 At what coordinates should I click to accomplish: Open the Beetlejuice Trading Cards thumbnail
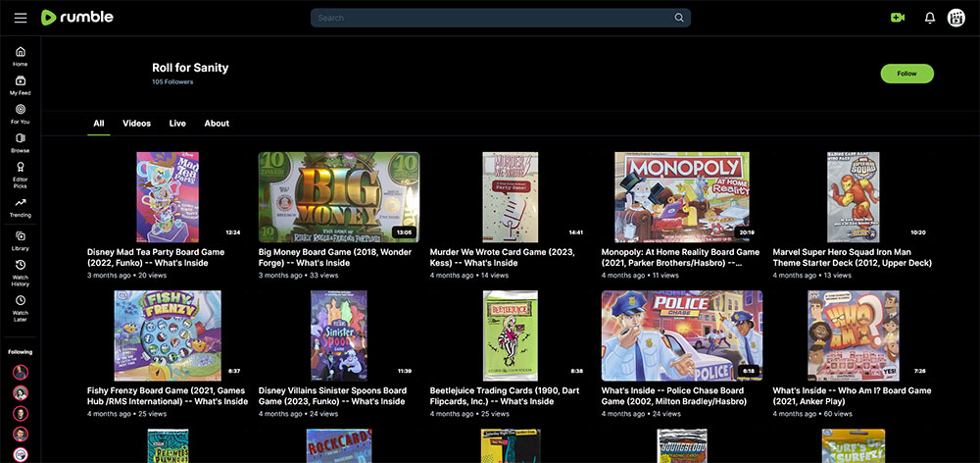coord(510,335)
